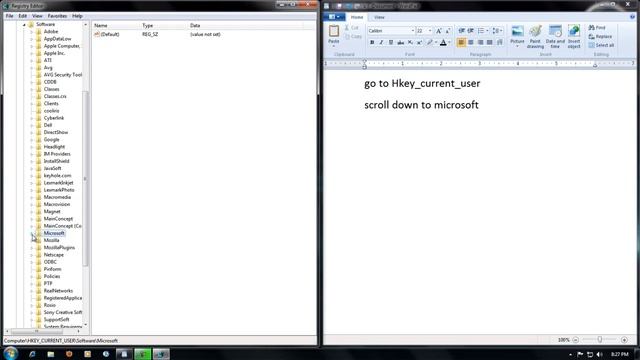
Task: Toggle italic formatting in WordPad
Action: click(381, 42)
